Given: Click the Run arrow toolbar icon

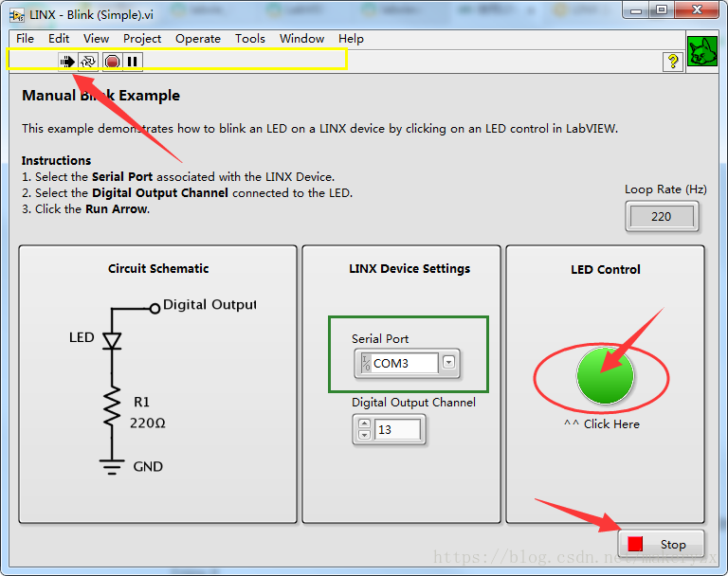Looking at the screenshot, I should click(x=68, y=62).
